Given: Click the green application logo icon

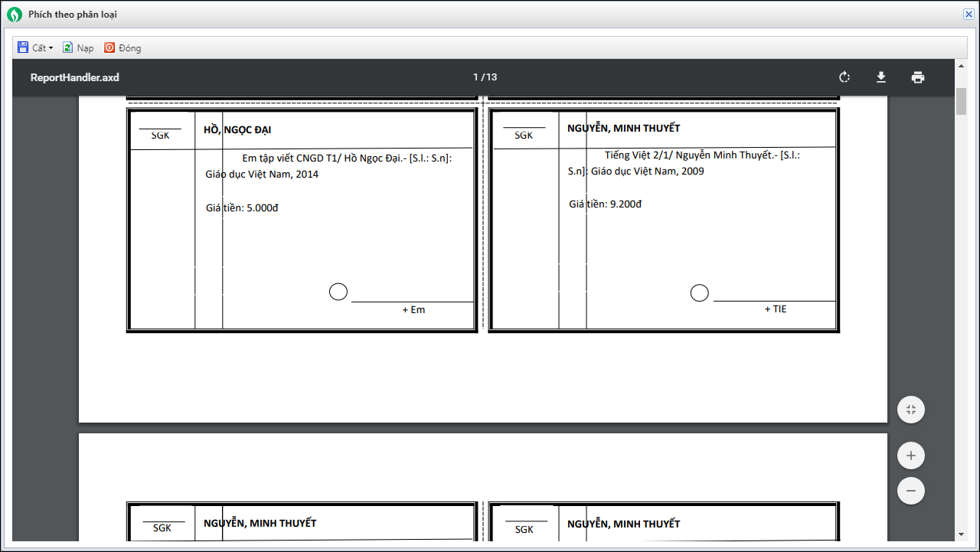Looking at the screenshot, I should click(x=15, y=14).
